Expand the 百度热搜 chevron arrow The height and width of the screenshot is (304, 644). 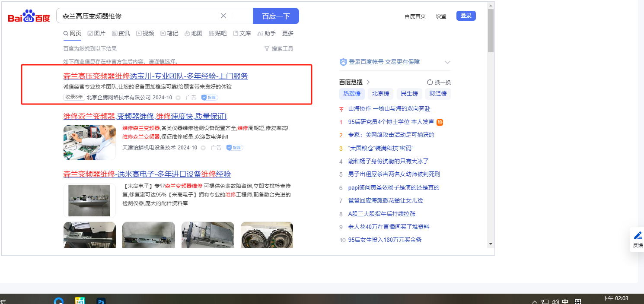click(x=368, y=82)
